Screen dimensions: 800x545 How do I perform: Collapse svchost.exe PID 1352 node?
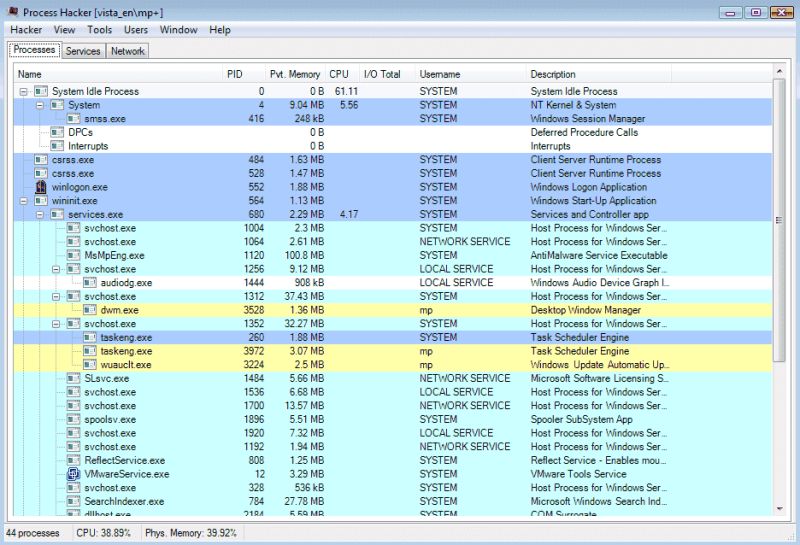coord(56,324)
